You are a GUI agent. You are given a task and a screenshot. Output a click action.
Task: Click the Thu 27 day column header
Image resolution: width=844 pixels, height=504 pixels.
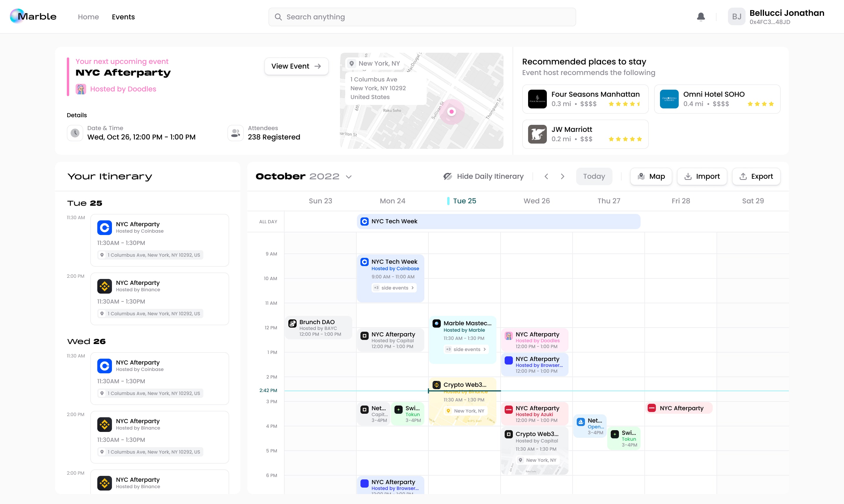coord(609,201)
